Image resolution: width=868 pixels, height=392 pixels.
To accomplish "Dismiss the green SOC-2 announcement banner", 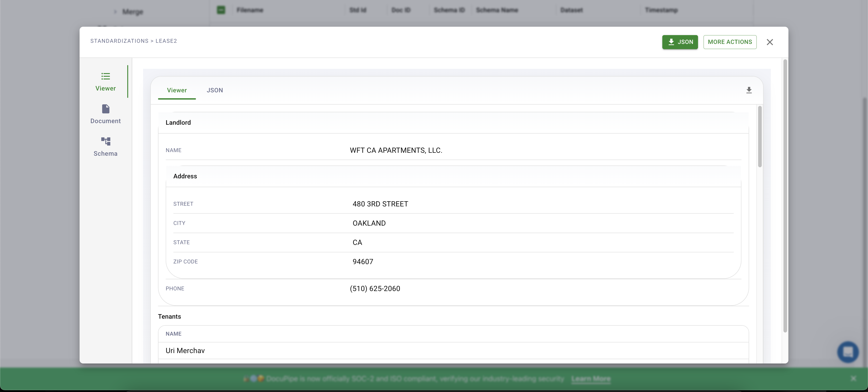I will (x=853, y=378).
